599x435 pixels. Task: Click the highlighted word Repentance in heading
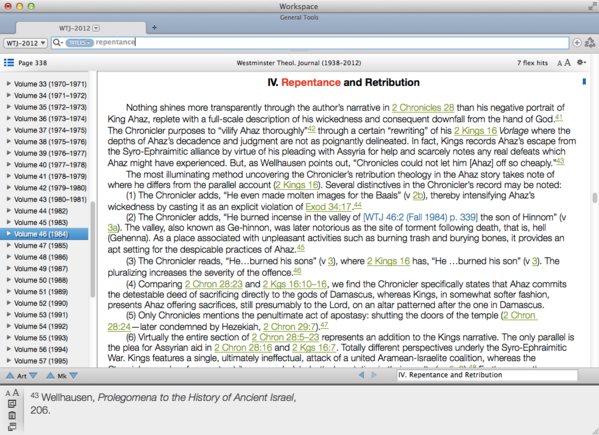coord(311,82)
